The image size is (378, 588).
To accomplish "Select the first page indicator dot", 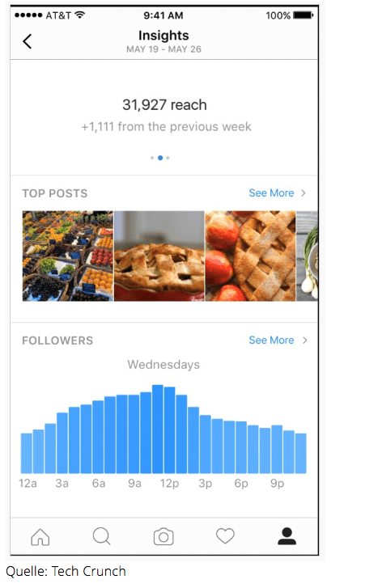I will [x=152, y=158].
